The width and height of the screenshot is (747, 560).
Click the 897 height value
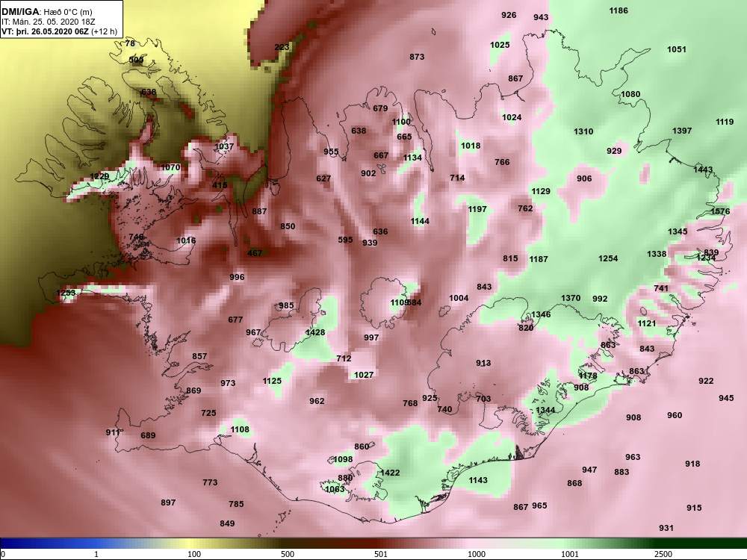[x=168, y=503]
